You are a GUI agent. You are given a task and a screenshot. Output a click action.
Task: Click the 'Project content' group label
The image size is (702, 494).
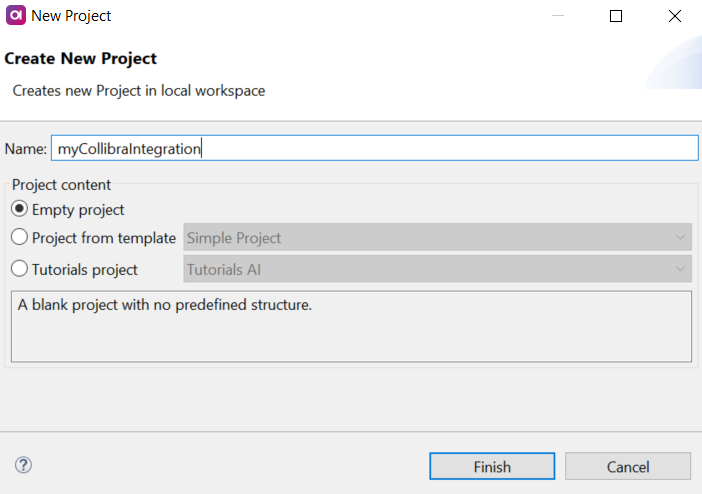(62, 185)
